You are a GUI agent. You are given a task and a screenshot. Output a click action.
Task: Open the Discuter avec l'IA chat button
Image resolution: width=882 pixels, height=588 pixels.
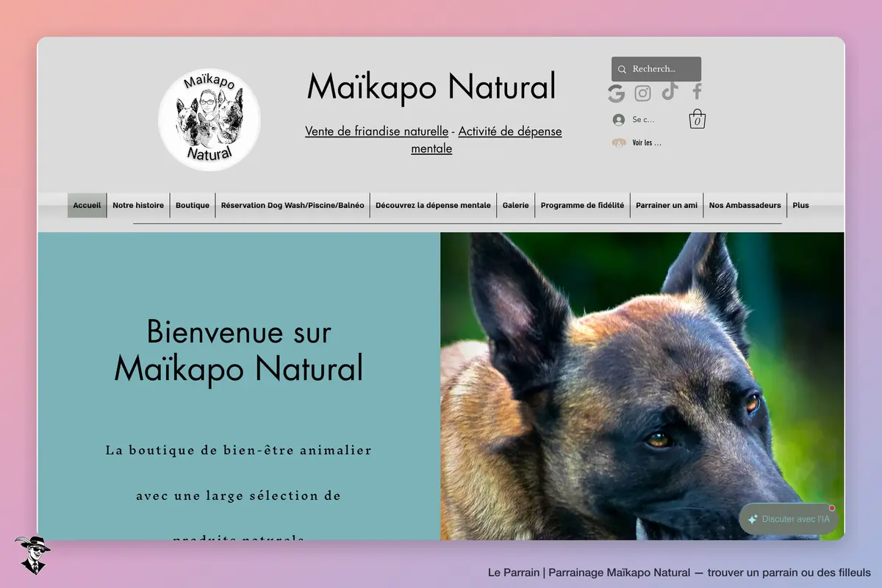[788, 519]
